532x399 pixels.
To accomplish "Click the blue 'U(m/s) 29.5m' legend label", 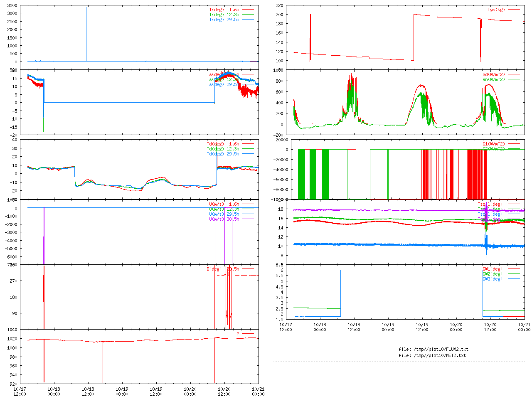I will tap(224, 214).
